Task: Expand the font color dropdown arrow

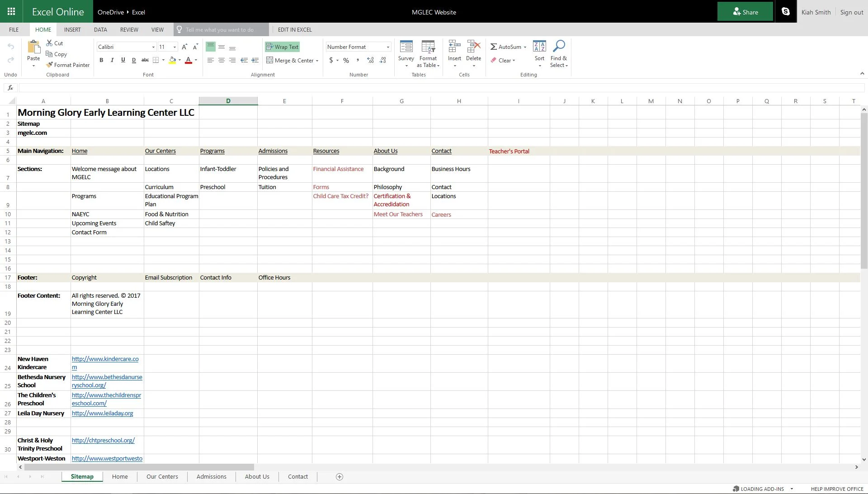Action: point(196,60)
